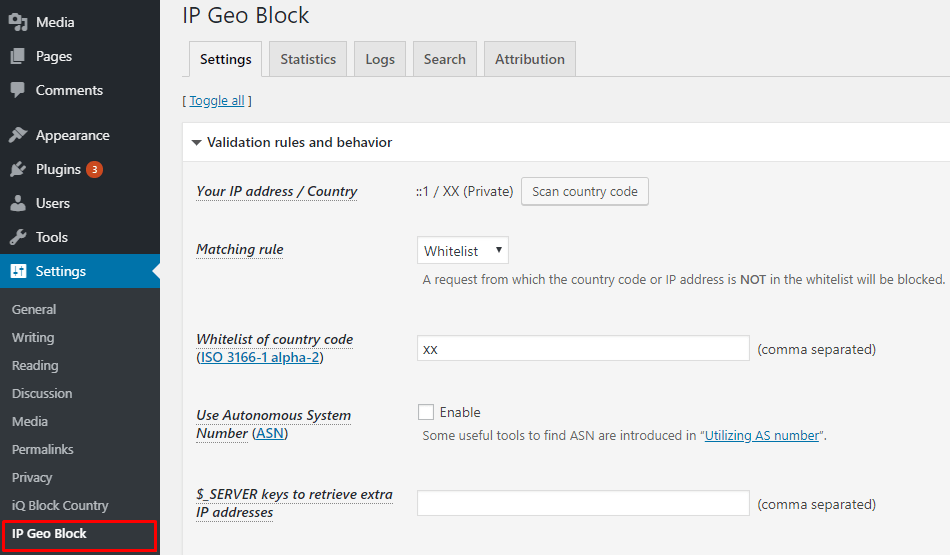Click the Your IP address / Country label
The image size is (950, 555).
[277, 191]
